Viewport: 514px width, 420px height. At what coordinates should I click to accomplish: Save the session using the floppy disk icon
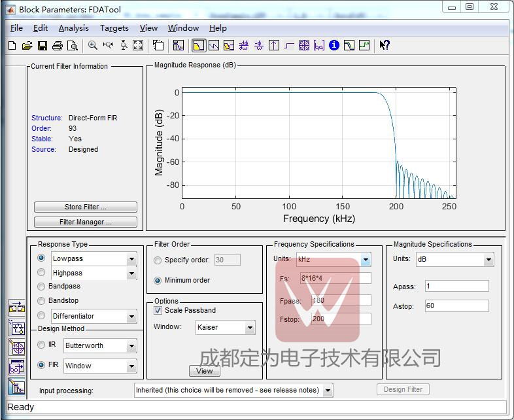[43, 46]
